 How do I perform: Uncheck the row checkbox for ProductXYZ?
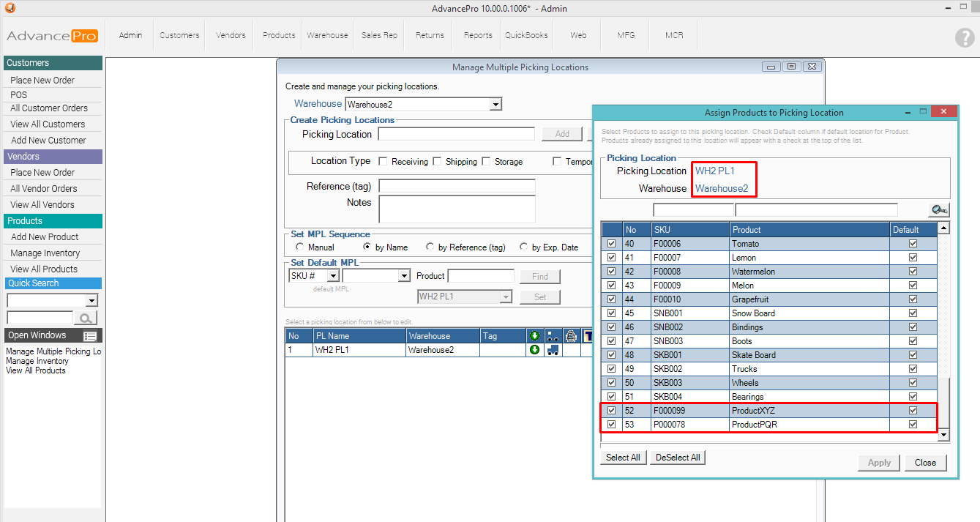click(x=611, y=411)
